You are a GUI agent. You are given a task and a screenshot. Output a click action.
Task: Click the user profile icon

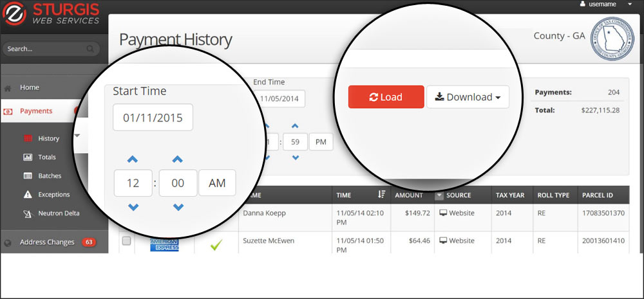[x=582, y=4]
